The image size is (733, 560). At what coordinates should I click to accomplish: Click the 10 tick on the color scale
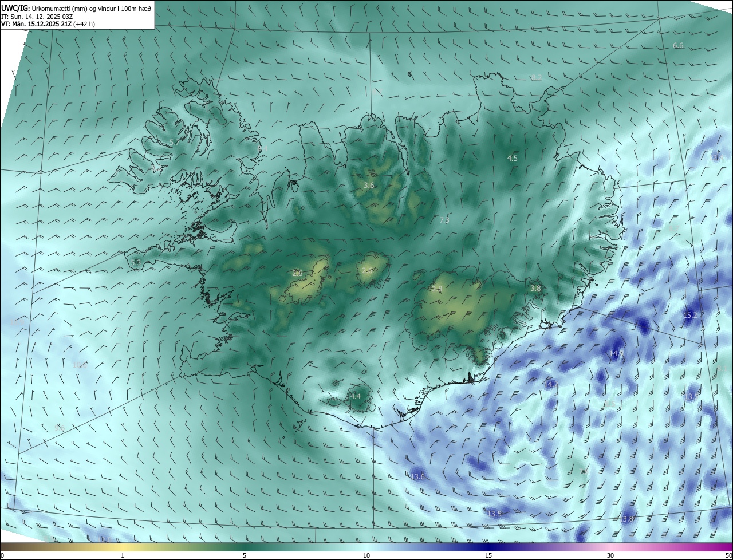[366, 555]
